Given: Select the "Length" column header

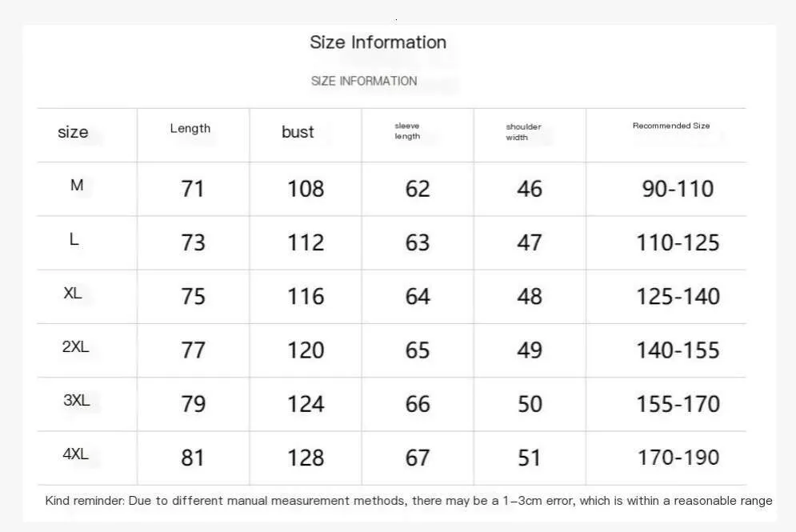Looking at the screenshot, I should point(190,128).
